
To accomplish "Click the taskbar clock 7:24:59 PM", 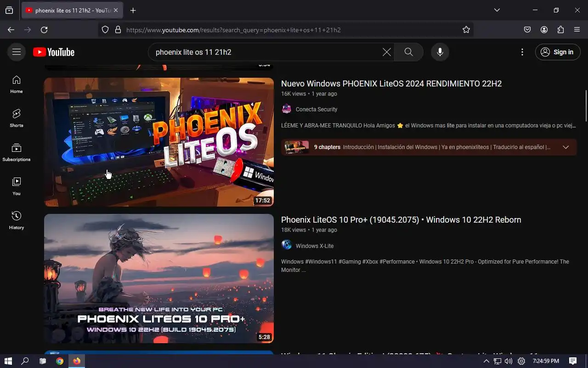I will (x=546, y=361).
